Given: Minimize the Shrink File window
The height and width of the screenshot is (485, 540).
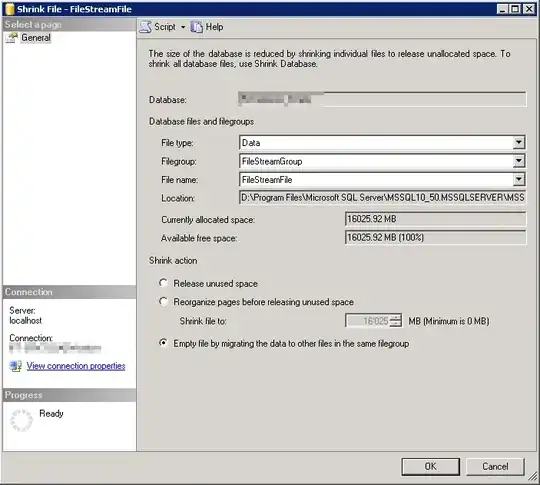Looking at the screenshot, I should tap(502, 9).
